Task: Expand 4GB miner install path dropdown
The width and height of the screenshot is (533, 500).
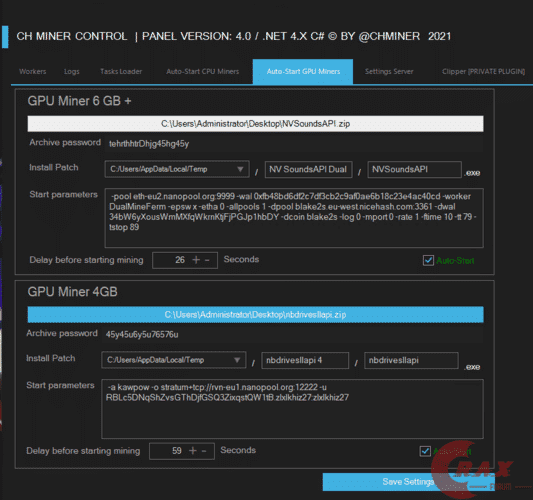Action: tap(237, 360)
